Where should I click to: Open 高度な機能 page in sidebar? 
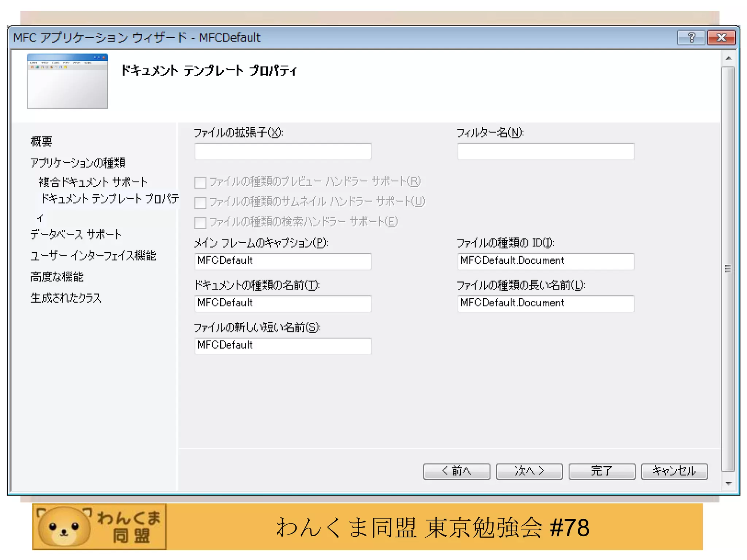57,277
